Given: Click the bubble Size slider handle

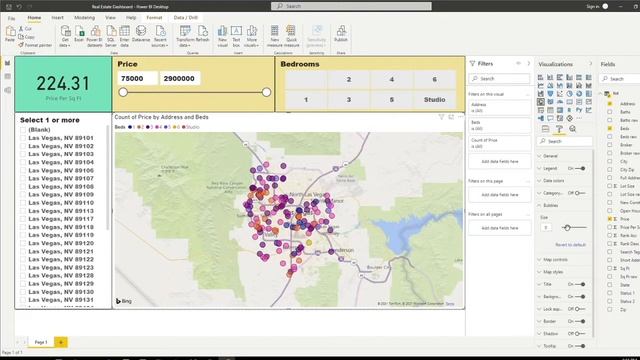Looking at the screenshot, I should tap(567, 228).
